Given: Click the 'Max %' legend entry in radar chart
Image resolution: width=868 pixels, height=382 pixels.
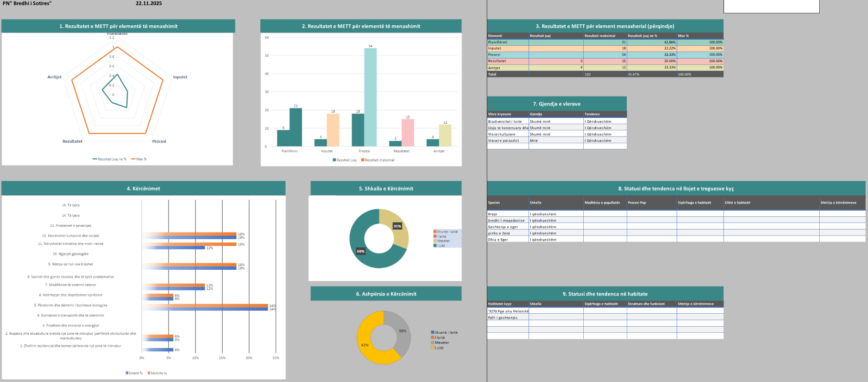Looking at the screenshot, I should pyautogui.click(x=141, y=159).
